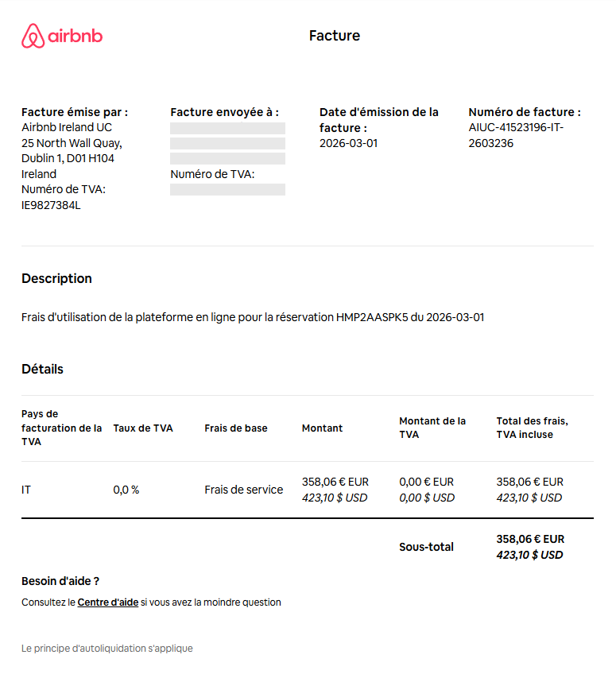616x678 pixels.
Task: Click the redacted TVA number field
Action: (227, 189)
